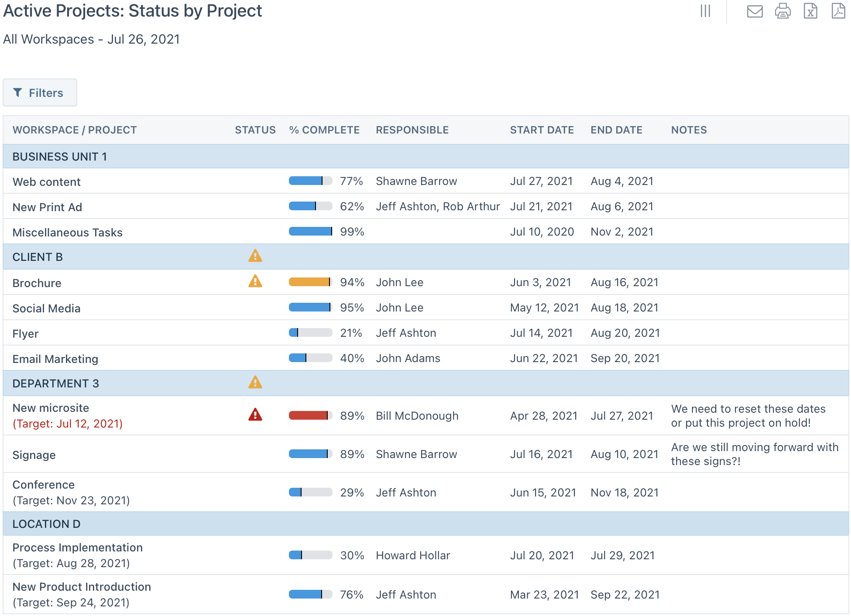The image size is (851, 616).
Task: Export the report to PDF
Action: [x=839, y=12]
